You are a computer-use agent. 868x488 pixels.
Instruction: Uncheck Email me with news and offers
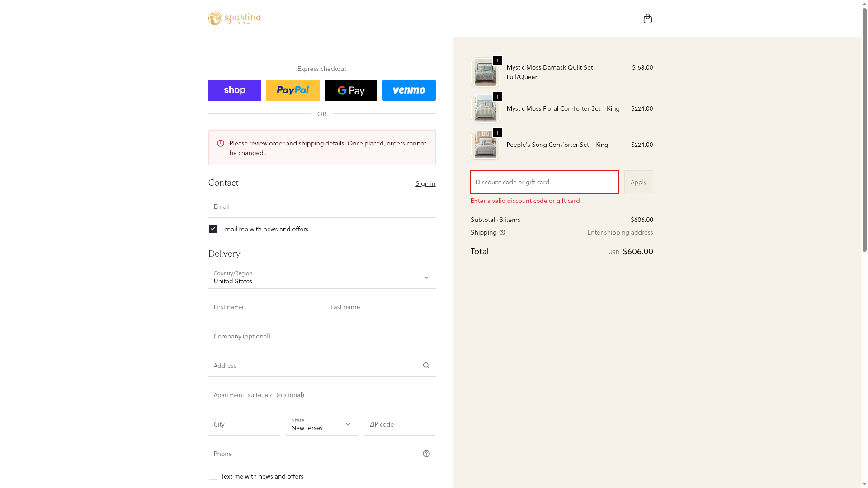[213, 229]
